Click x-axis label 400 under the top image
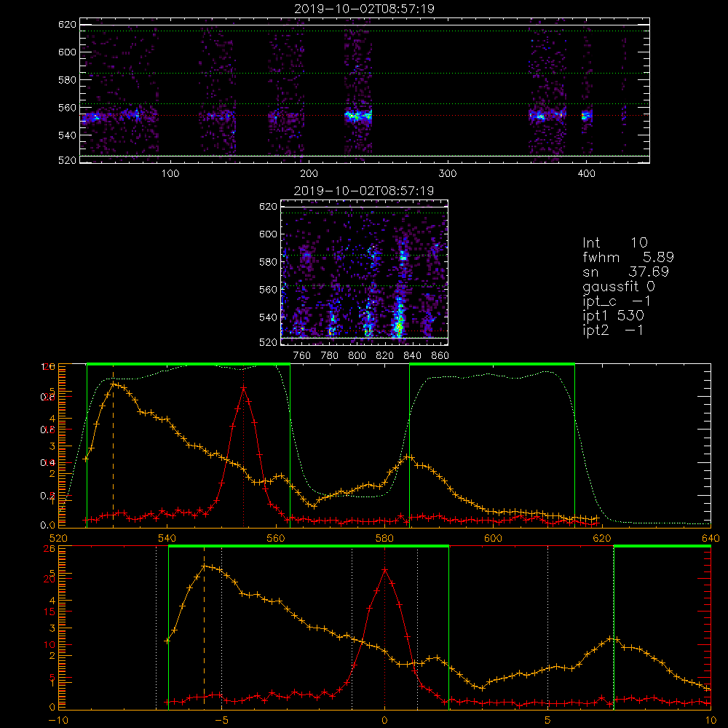728x728 pixels. (586, 174)
